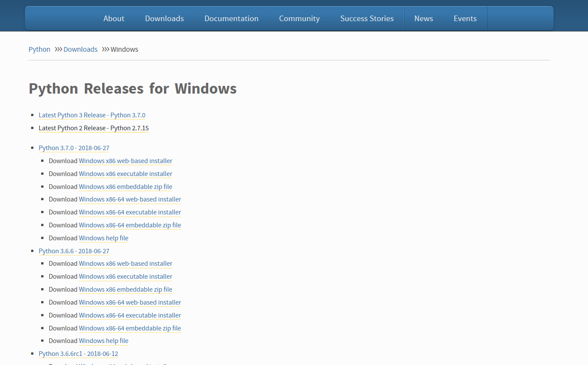Go to the Success Stories menu item

367,19
